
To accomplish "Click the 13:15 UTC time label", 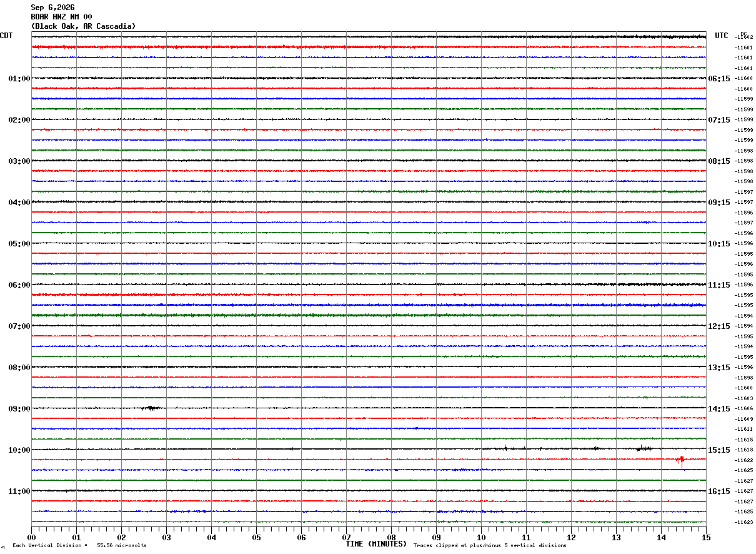I will pyautogui.click(x=719, y=368).
